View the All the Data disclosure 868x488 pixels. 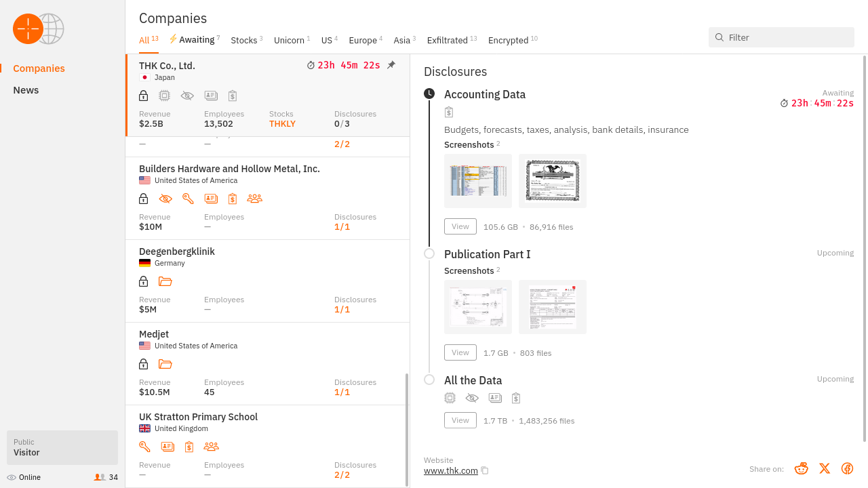point(460,420)
